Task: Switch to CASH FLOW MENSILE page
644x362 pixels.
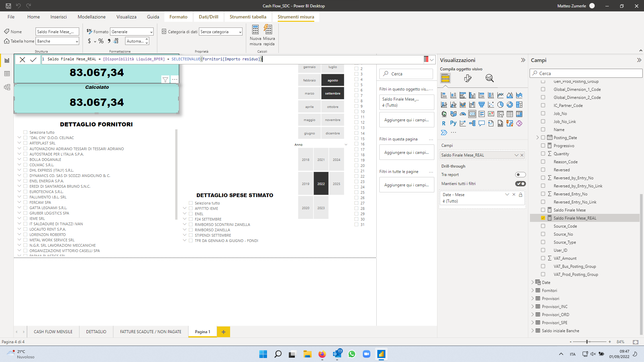Action: 53,332
